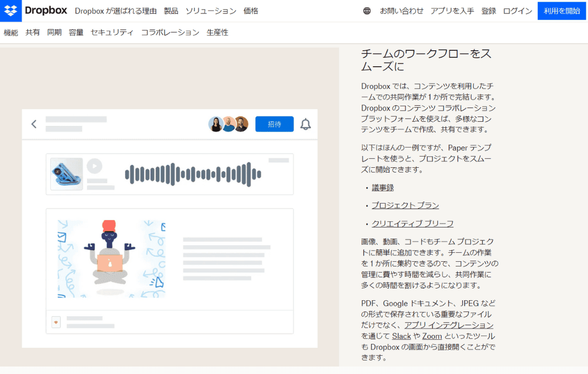The height and width of the screenshot is (374, 588).
Task: Open the 価格 page
Action: 251,11
